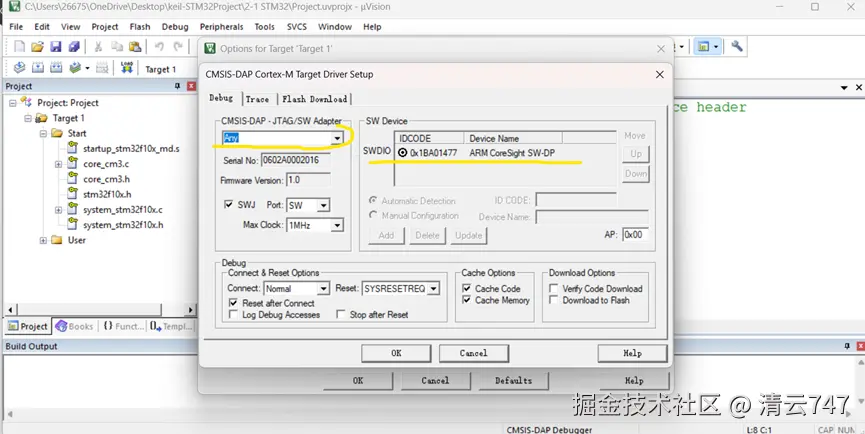Switch to the Flash Download tab
Screen dimensions: 865x434
[314, 99]
